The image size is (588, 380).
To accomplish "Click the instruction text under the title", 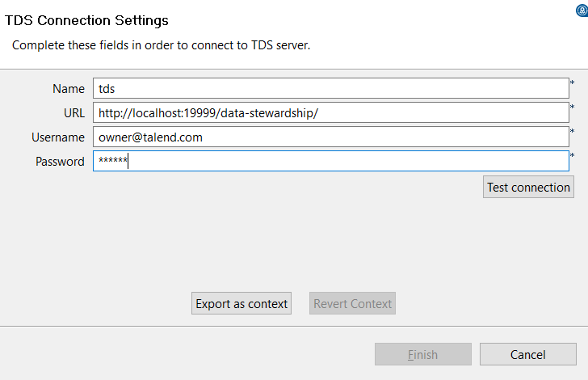I will 161,44.
